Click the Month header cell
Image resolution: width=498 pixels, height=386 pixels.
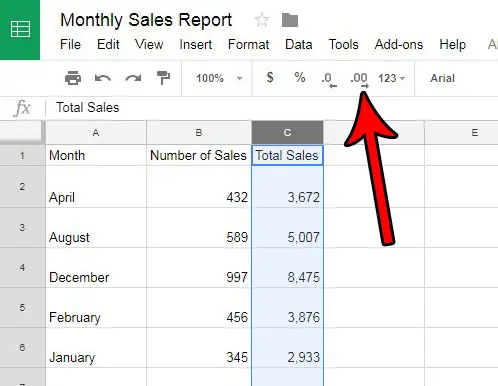[96, 155]
